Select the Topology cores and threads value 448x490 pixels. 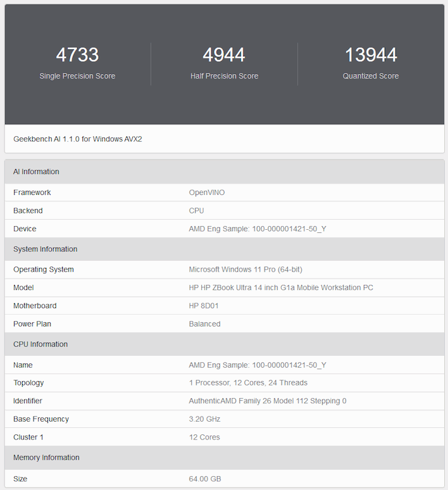(248, 383)
